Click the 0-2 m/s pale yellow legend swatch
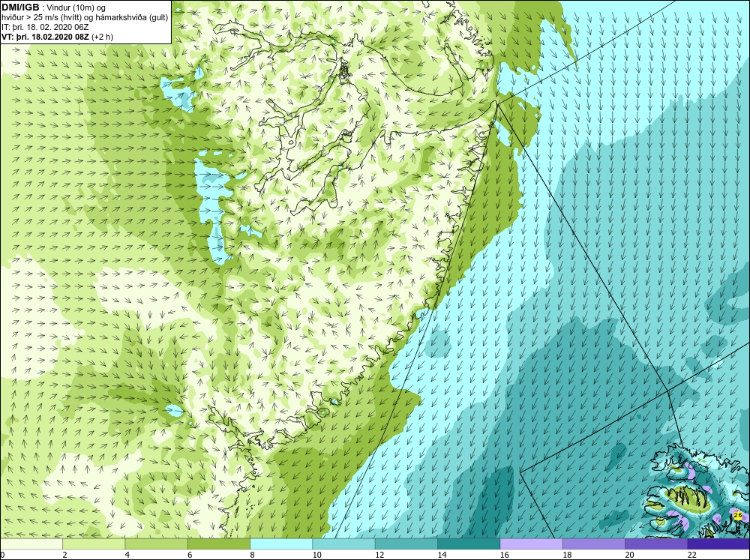750x560 pixels. (x=31, y=544)
